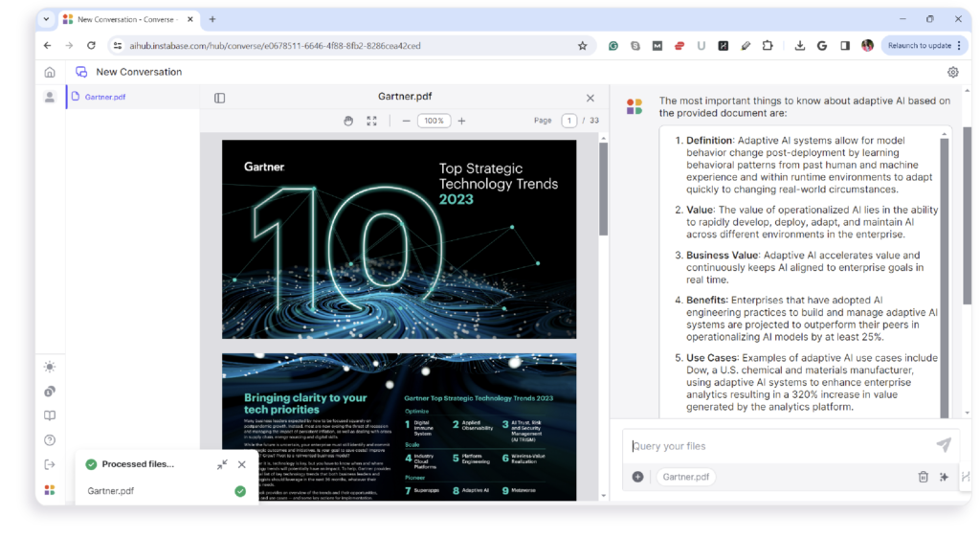This screenshot has height=538, width=980.
Task: Click the Google G extension icon
Action: pos(822,46)
